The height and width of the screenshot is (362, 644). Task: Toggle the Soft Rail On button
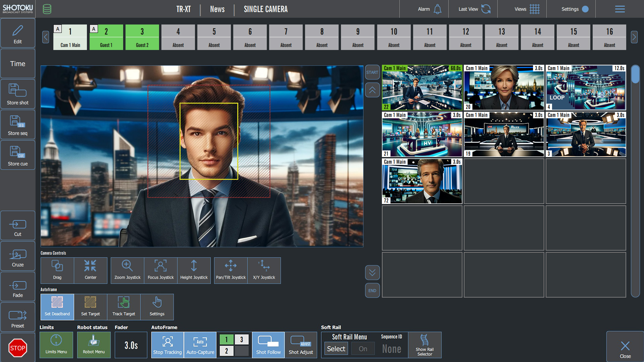click(x=363, y=349)
